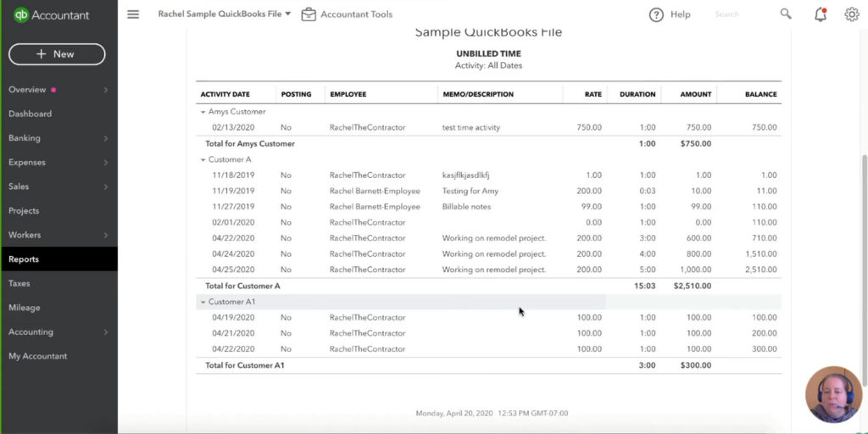Viewport: 868px width, 434px height.
Task: Collapse the Amys Customer group
Action: coord(203,112)
